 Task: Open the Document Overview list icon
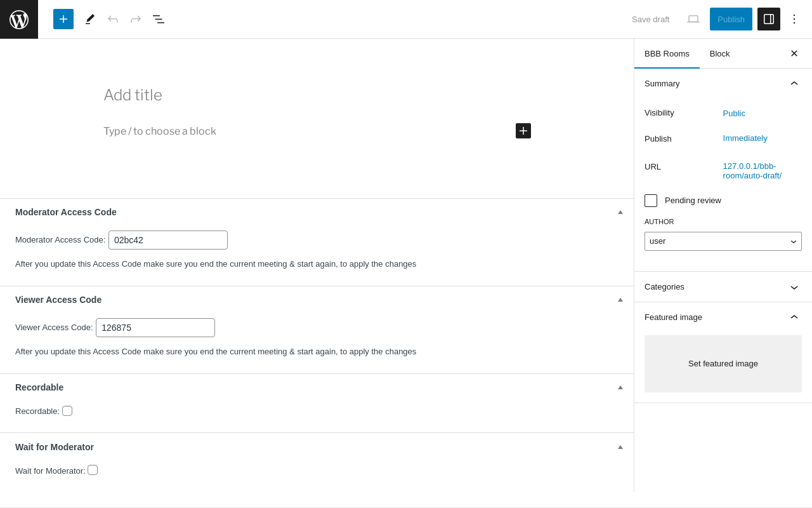pyautogui.click(x=159, y=19)
